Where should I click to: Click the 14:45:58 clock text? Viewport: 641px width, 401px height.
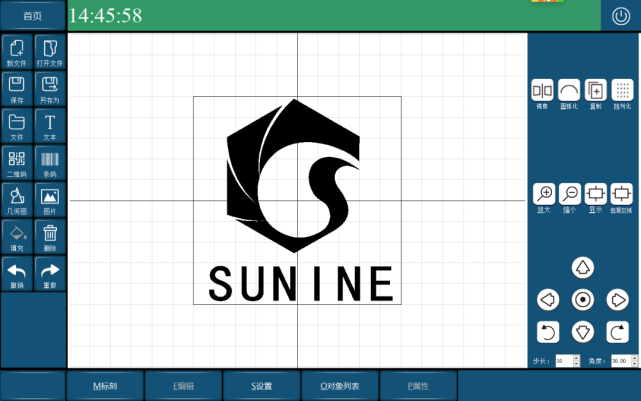[x=105, y=16]
